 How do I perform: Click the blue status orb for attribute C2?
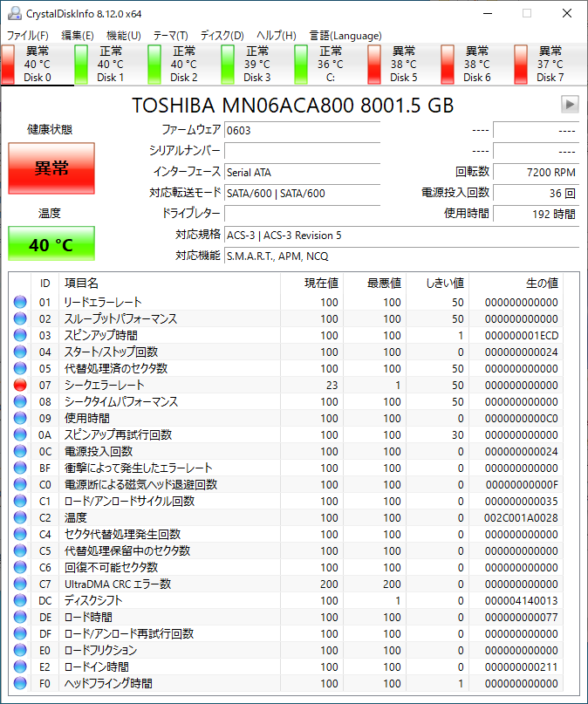(x=20, y=517)
